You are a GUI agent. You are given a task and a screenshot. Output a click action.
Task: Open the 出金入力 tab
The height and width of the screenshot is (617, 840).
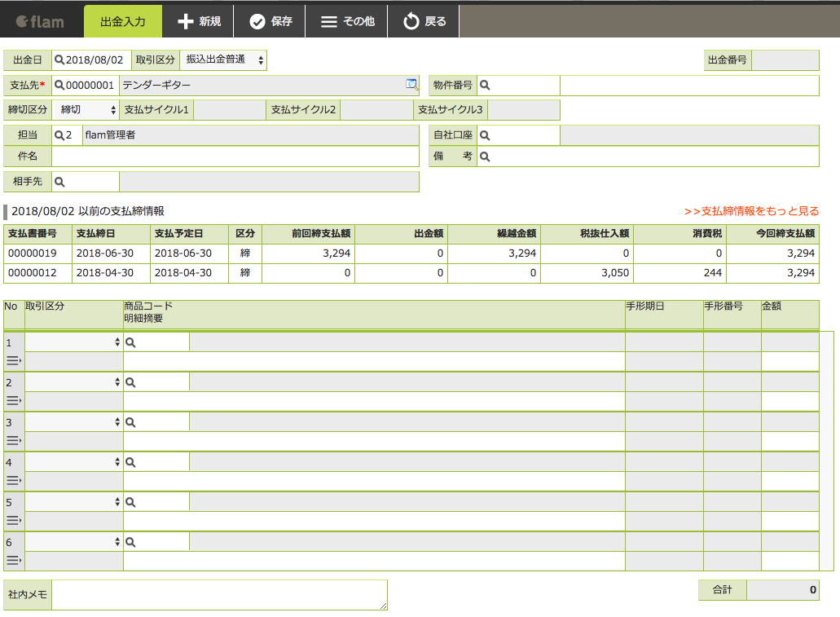pos(123,21)
